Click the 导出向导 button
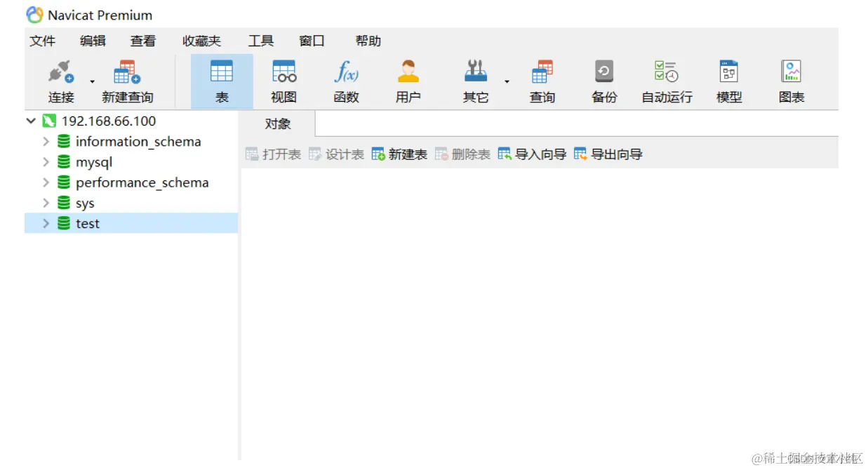This screenshot has height=470, width=868. tap(608, 154)
